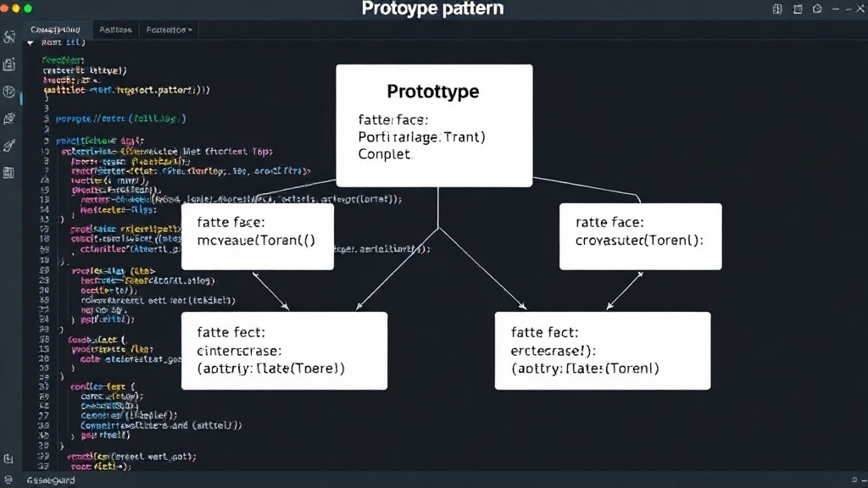Click '(aottriy: Tlate(Toere|)' in bottom-left box
Screen dimensions: 868x488
(x=270, y=369)
